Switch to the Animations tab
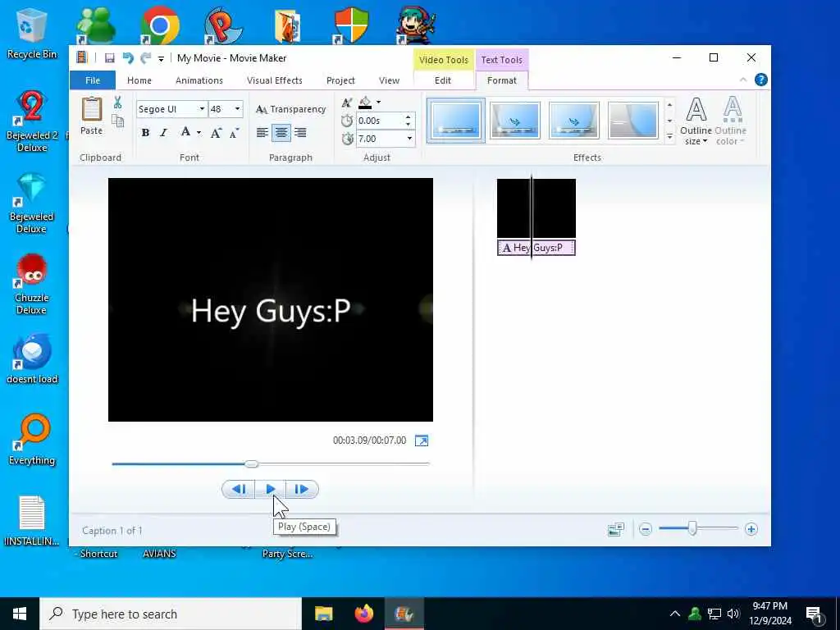The width and height of the screenshot is (840, 630). click(199, 80)
